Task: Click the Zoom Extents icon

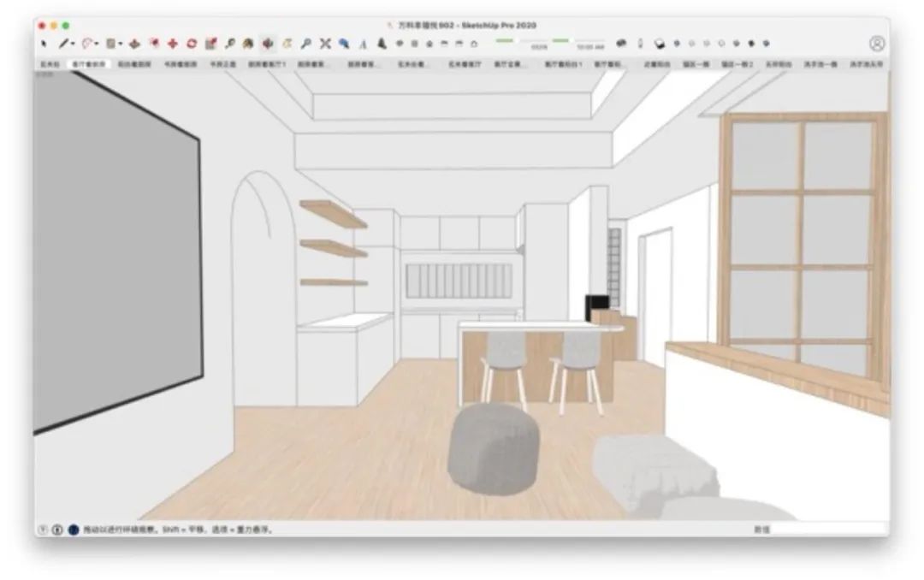Action: [x=325, y=43]
